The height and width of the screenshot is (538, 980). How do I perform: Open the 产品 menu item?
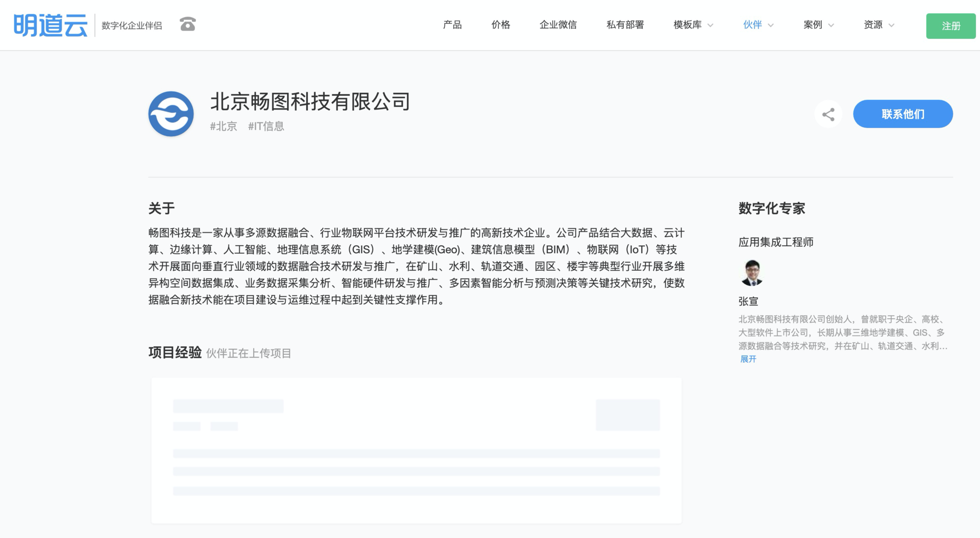pyautogui.click(x=452, y=25)
